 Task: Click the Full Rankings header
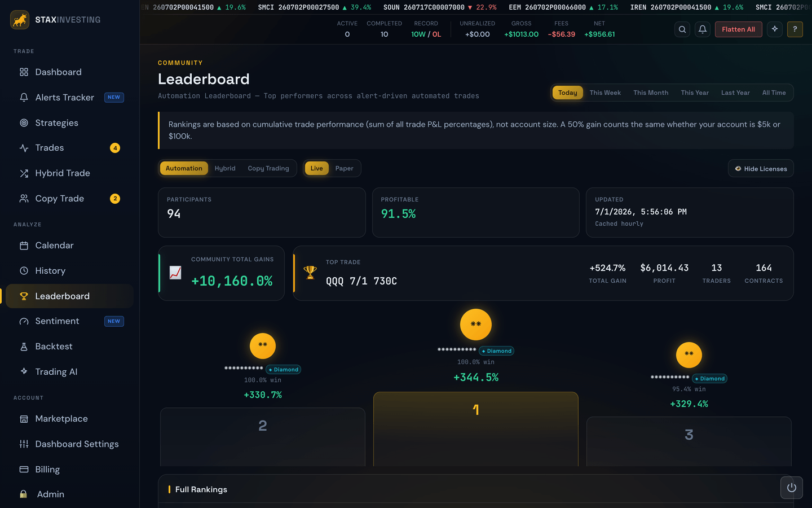(x=201, y=489)
